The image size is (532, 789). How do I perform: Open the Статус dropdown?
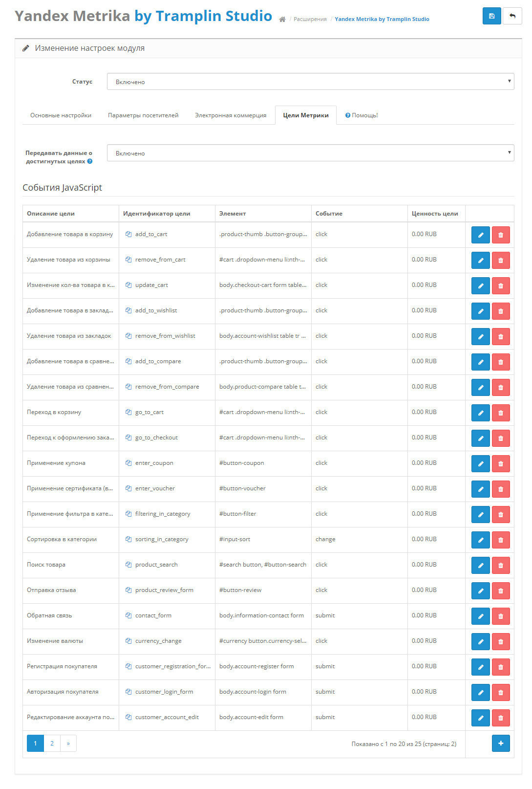[x=310, y=82]
